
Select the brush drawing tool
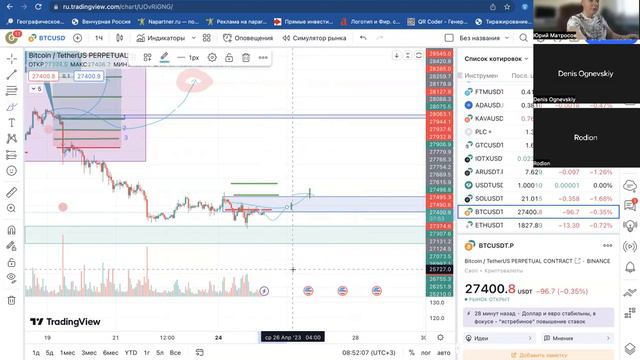click(11, 107)
